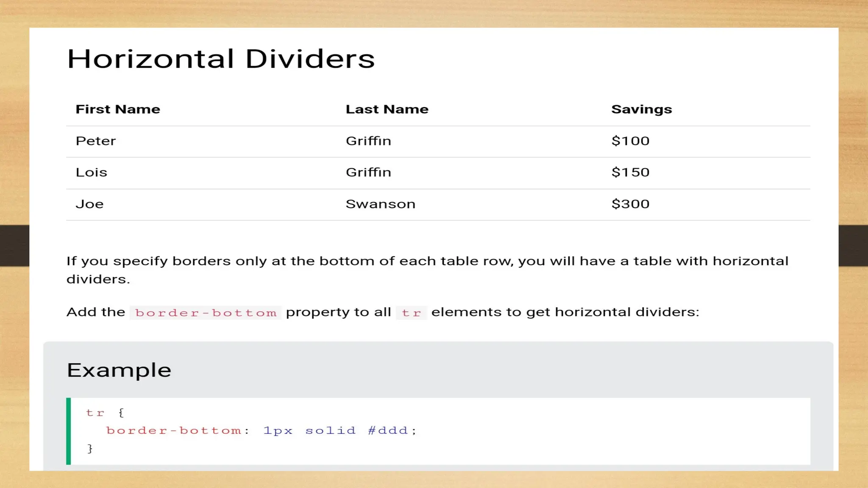This screenshot has height=488, width=868.
Task: Click the #ddd color value in code
Action: pyautogui.click(x=388, y=431)
